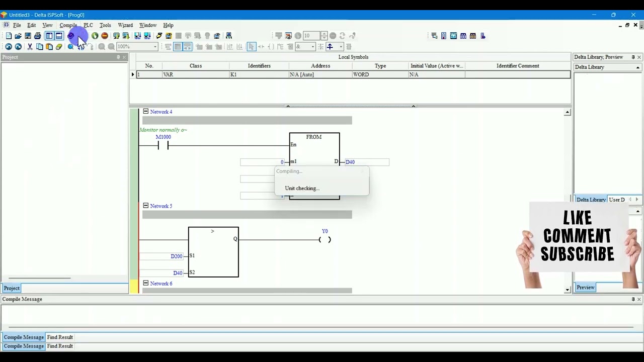This screenshot has height=362, width=644.
Task: Switch to the User D tab
Action: tap(617, 200)
